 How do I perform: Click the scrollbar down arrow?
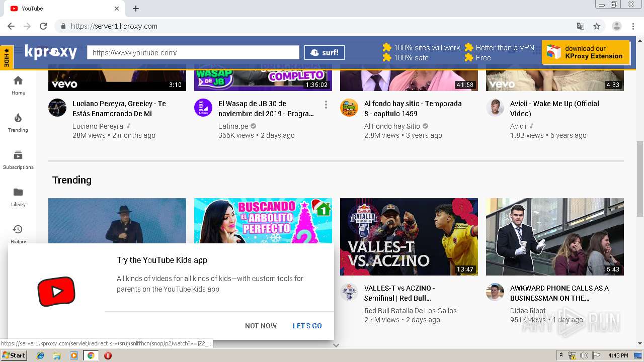click(640, 344)
